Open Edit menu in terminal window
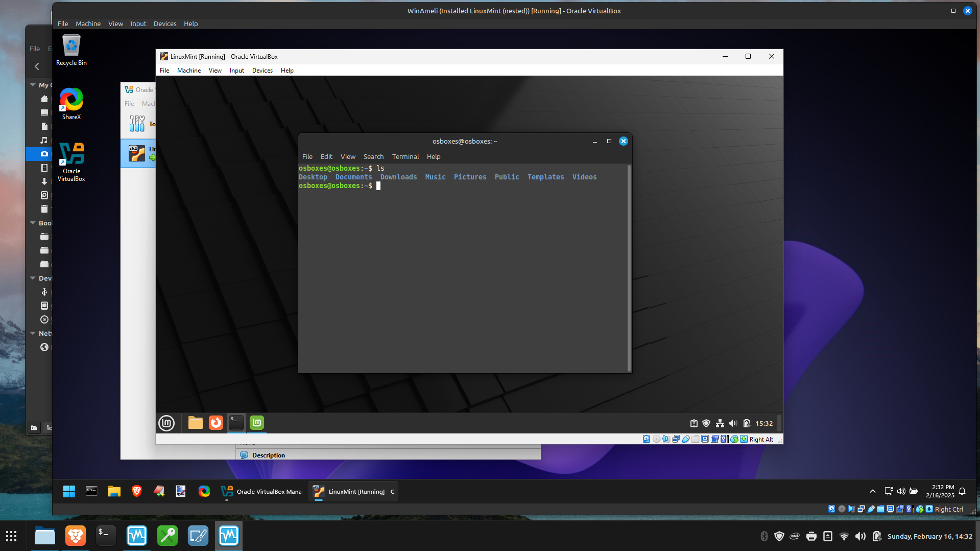Viewport: 980px width, 551px height. click(326, 156)
